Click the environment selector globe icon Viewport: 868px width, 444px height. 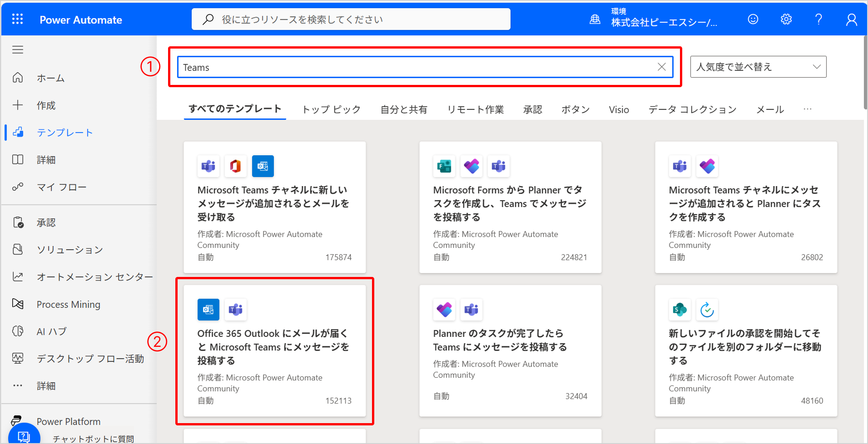[595, 19]
